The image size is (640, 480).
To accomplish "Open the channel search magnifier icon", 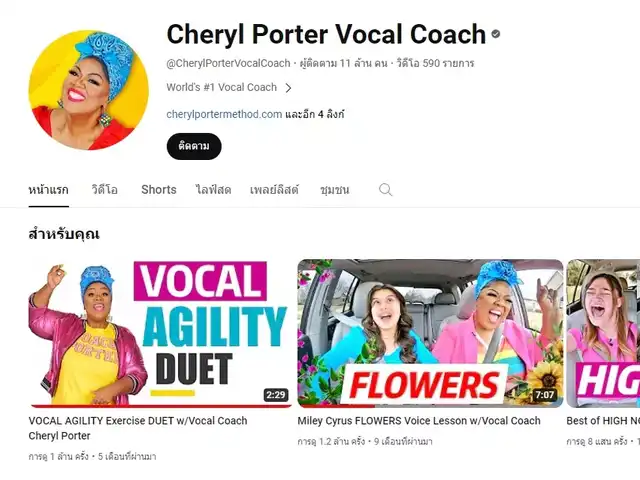I will (385, 190).
